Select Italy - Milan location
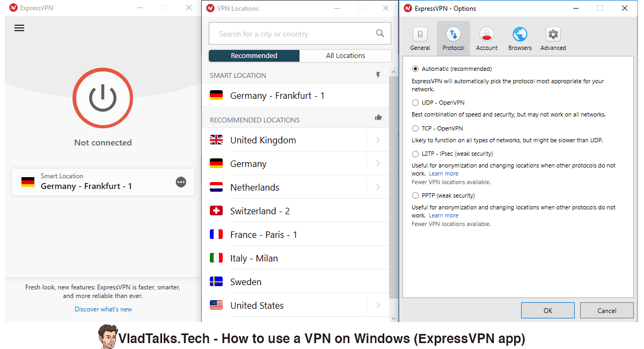Viewport: 644px width, 349px height. [x=295, y=258]
